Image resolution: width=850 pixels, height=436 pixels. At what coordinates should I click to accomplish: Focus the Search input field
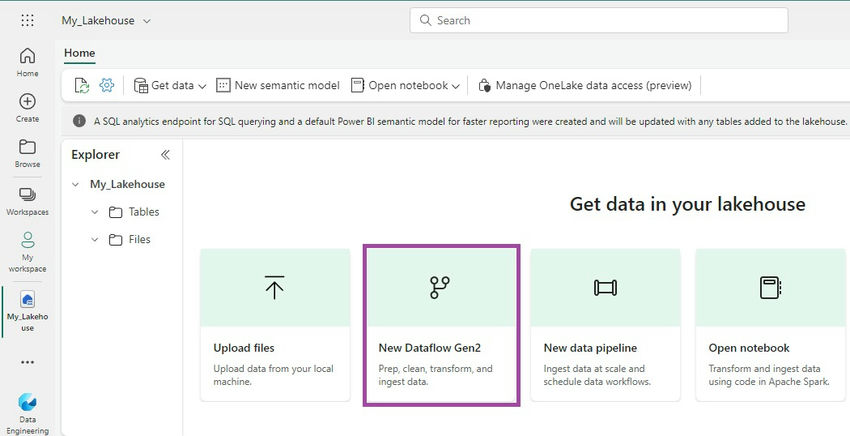(x=598, y=21)
